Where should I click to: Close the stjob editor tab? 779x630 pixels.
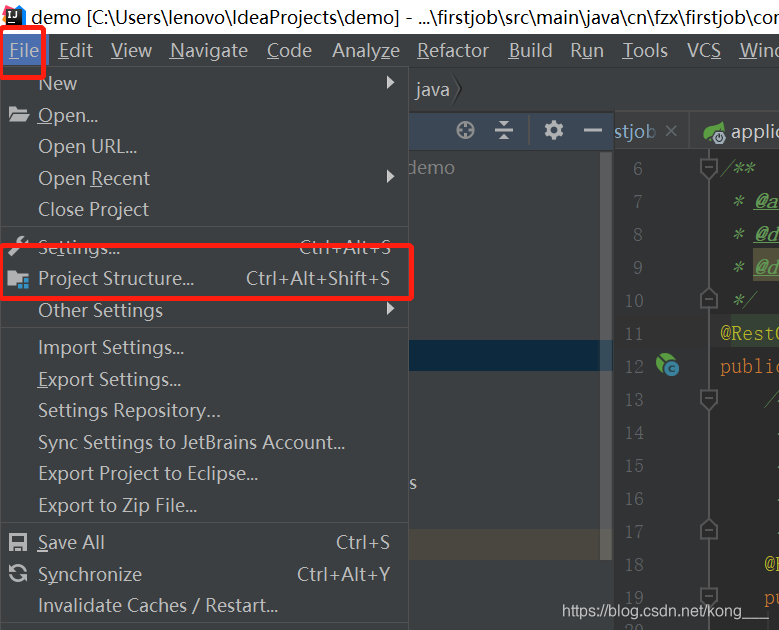[671, 131]
